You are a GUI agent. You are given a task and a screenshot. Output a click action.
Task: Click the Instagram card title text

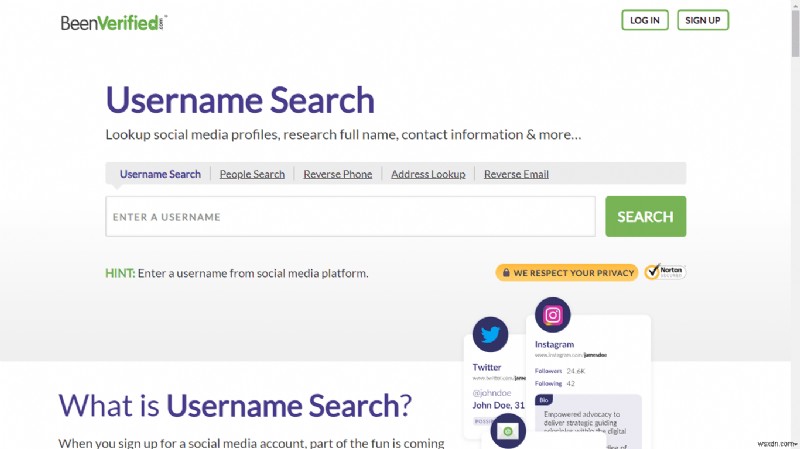tap(554, 344)
